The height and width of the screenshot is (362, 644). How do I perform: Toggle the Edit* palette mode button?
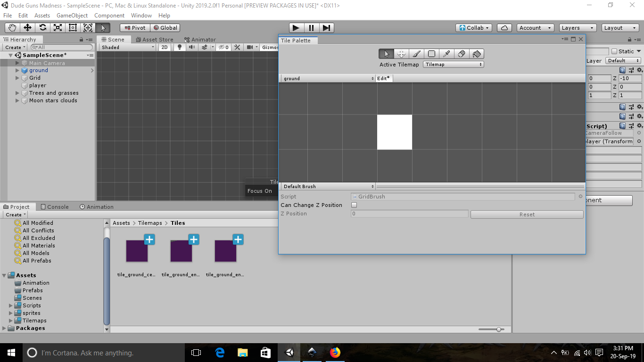point(384,78)
